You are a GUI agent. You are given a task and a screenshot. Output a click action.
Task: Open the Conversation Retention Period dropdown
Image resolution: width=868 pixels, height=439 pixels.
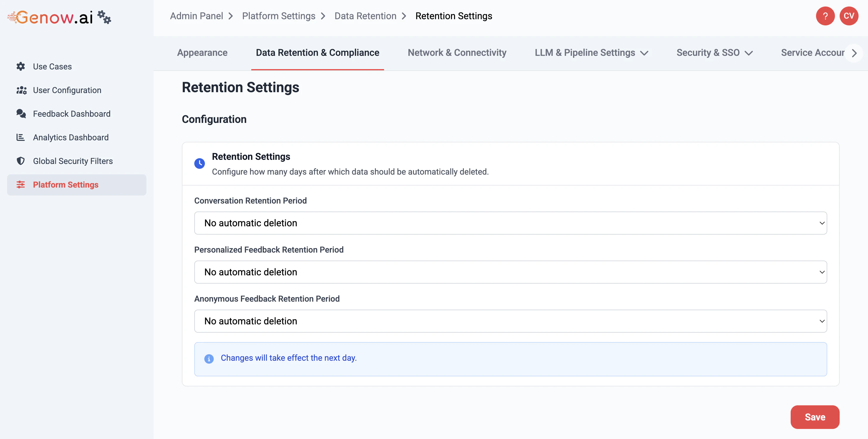510,223
